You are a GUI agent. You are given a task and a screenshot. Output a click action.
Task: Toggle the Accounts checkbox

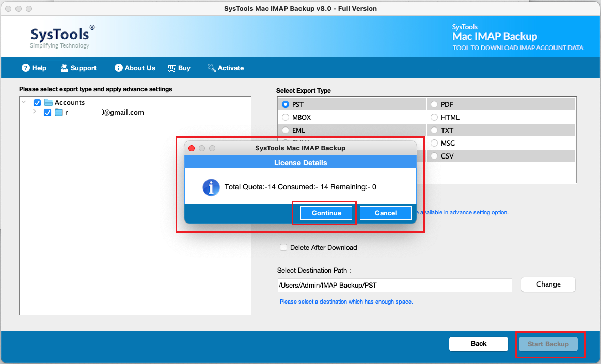[37, 103]
